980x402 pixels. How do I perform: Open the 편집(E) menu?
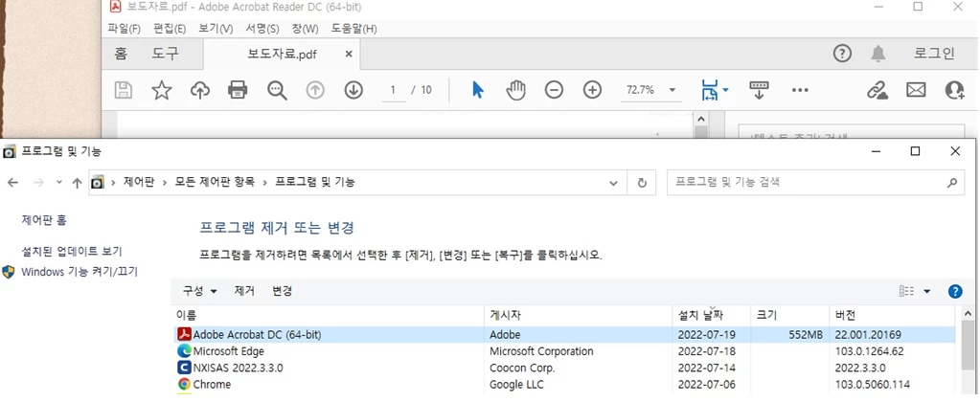click(x=170, y=29)
